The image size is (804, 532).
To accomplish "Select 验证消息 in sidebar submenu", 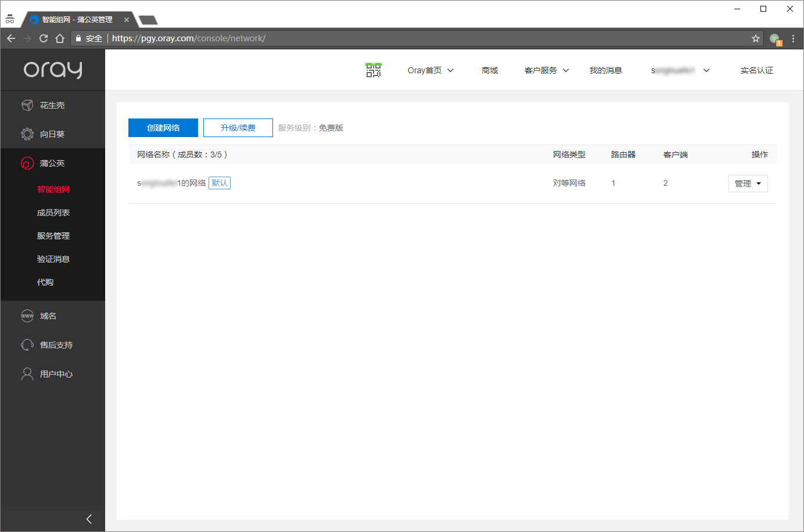I will [53, 259].
